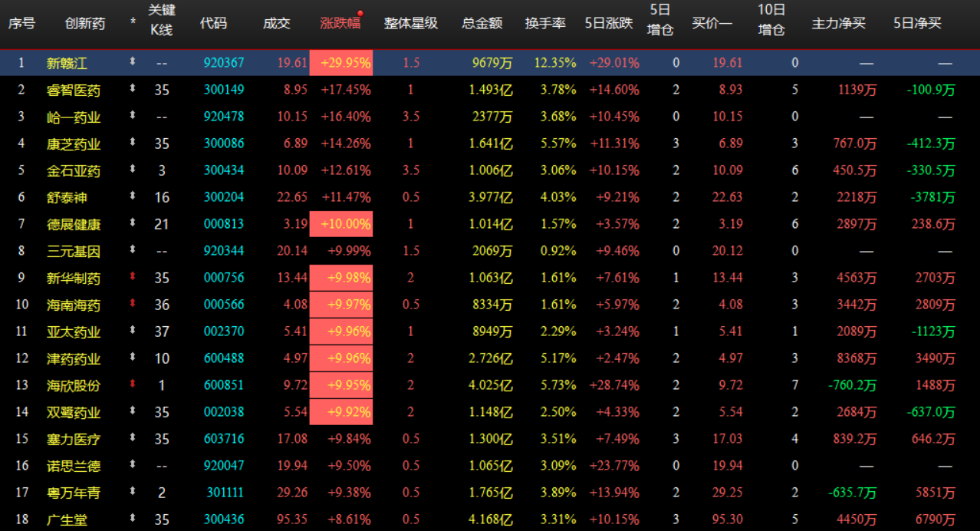980x531 pixels.
Task: Select stock name 塞力医疗
Action: 74,439
